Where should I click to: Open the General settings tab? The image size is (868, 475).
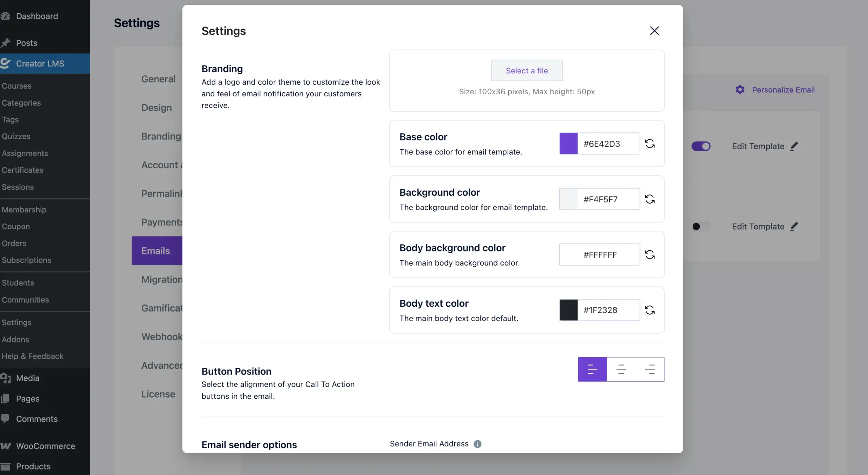(x=158, y=78)
